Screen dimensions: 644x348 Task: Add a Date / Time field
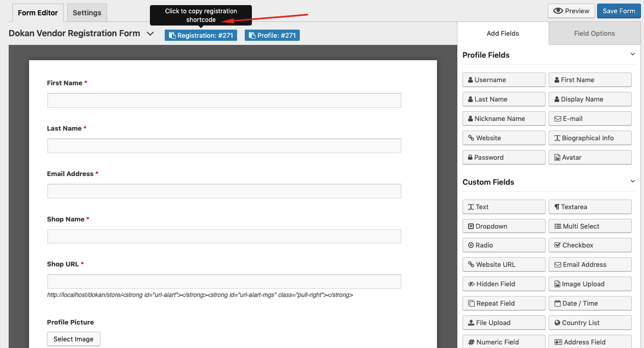tap(590, 303)
